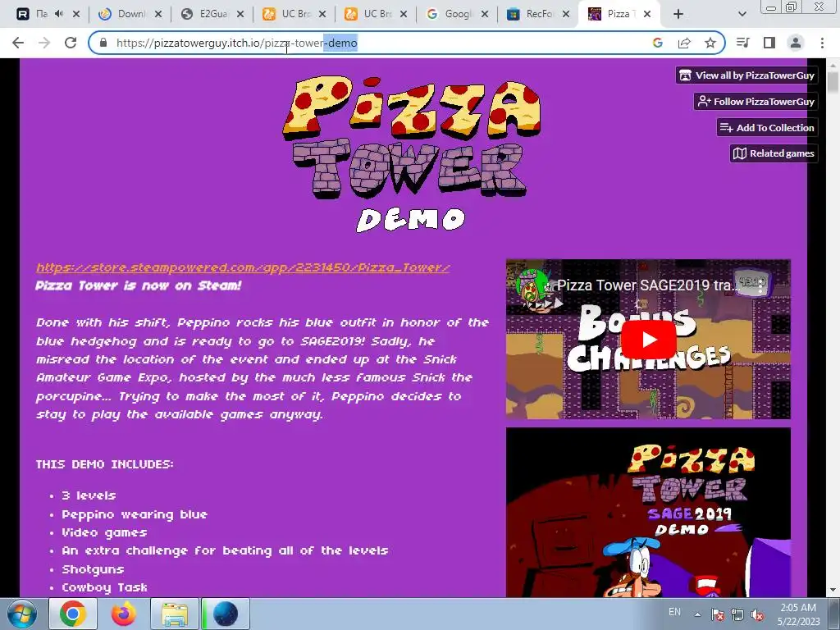
Task: Open the Steam store Pizza Tower link
Action: tap(243, 267)
